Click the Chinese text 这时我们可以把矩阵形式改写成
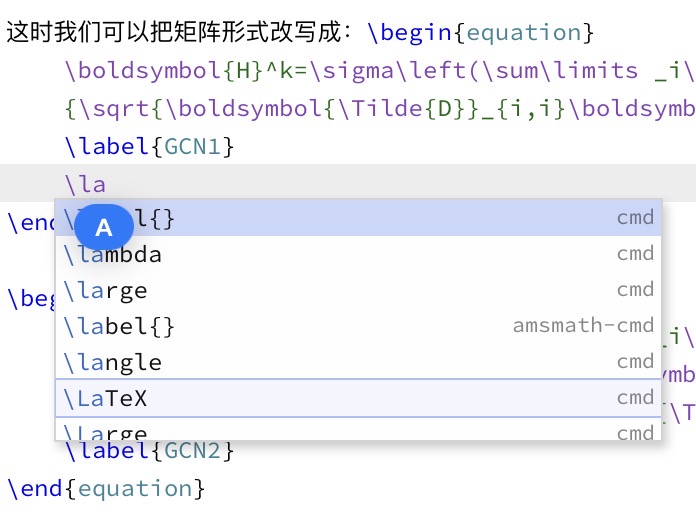 pyautogui.click(x=172, y=33)
